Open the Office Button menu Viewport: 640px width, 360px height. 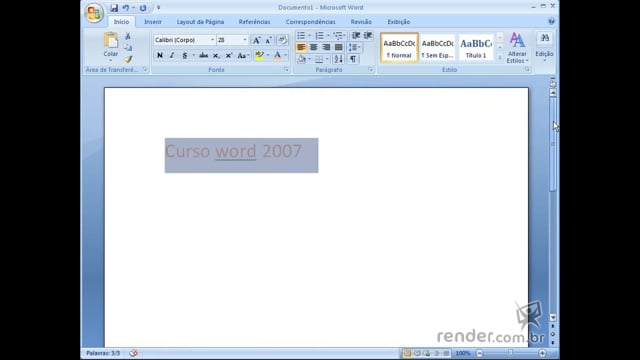pos(94,13)
